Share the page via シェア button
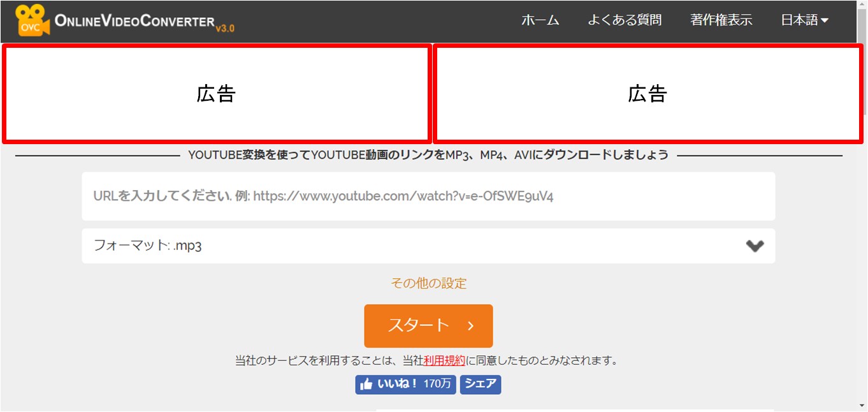Screen dimensions: 868x412 480,385
